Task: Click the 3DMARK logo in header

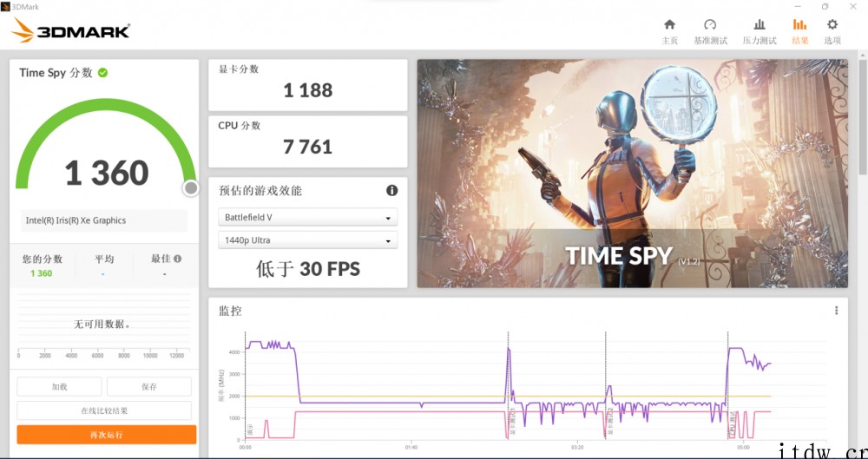Action: tap(71, 31)
